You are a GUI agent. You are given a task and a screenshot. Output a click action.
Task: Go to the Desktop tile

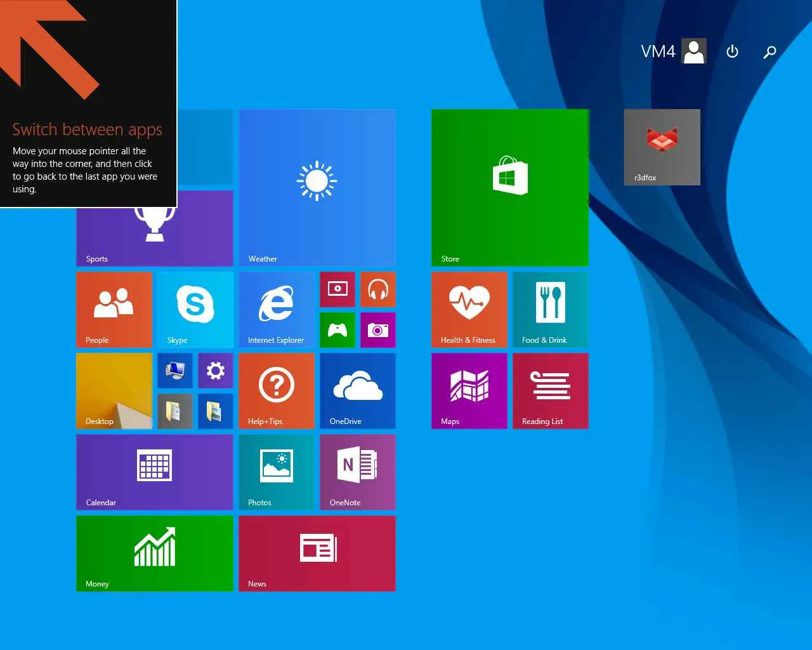point(114,391)
